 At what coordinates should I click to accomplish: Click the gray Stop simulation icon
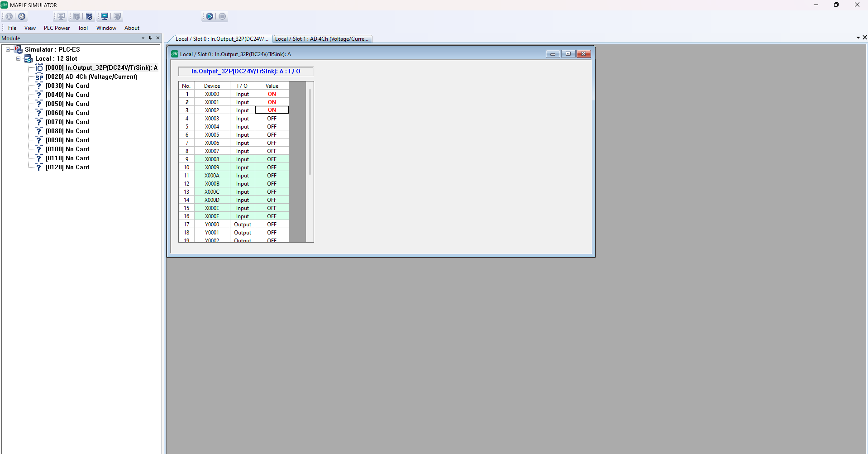point(222,16)
